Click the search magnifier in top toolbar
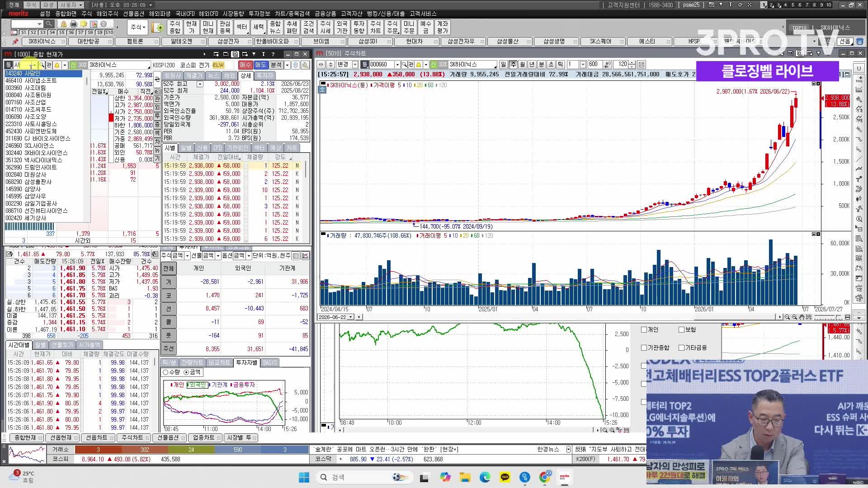The image size is (868, 488). click(49, 23)
